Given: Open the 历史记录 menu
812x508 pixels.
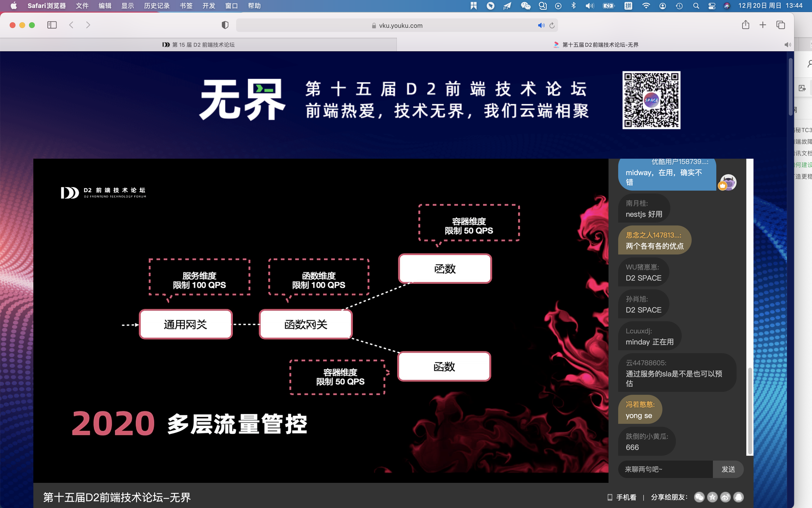Looking at the screenshot, I should pyautogui.click(x=157, y=6).
